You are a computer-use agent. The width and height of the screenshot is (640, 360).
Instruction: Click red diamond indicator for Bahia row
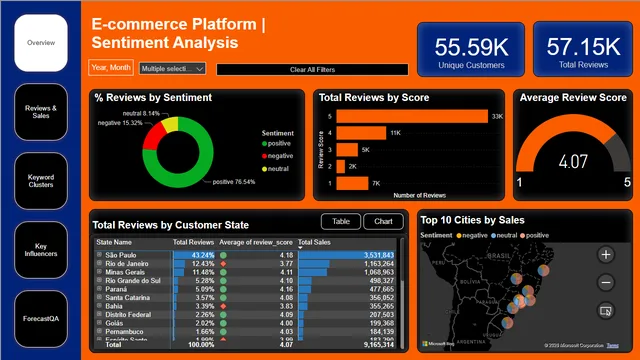223,306
